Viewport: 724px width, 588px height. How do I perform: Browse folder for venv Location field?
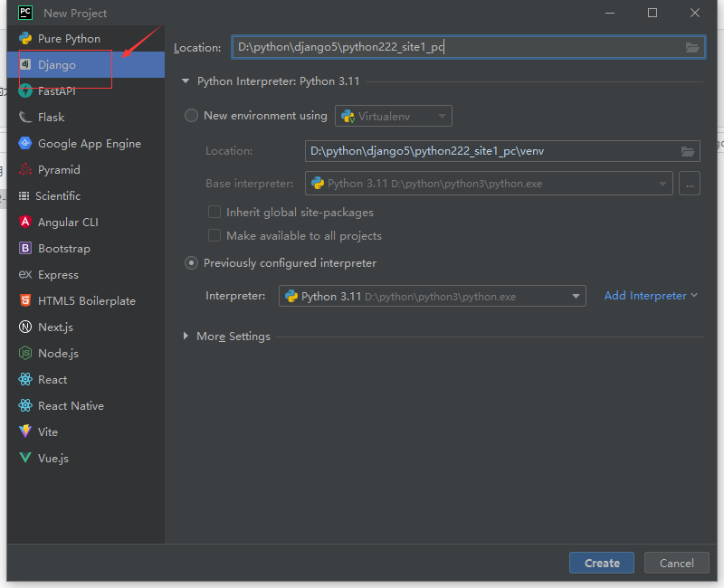point(688,151)
